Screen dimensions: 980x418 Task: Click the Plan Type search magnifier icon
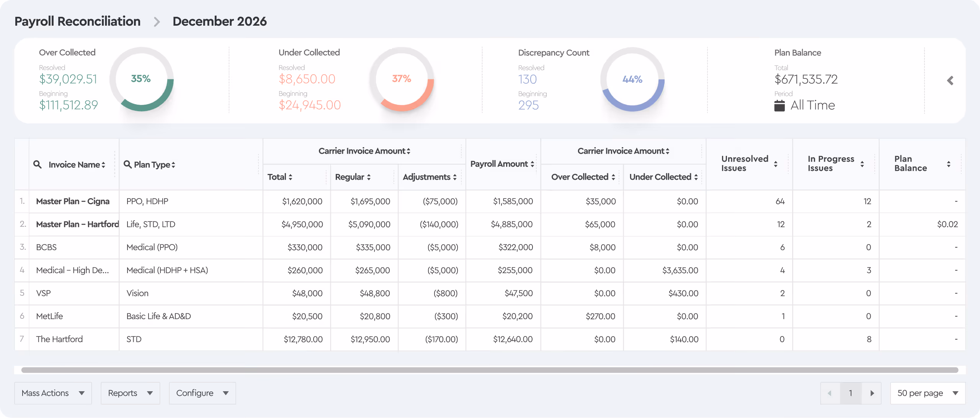[x=127, y=164]
